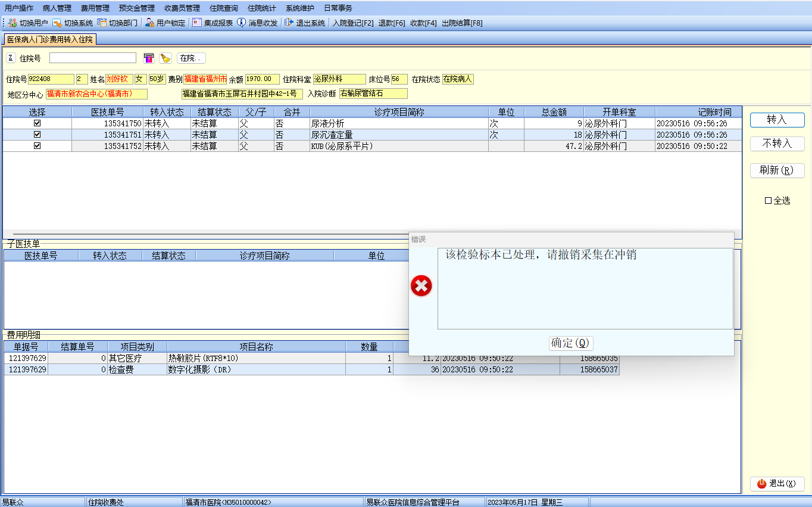Select the 尿液分析 cell

[x=399, y=123]
